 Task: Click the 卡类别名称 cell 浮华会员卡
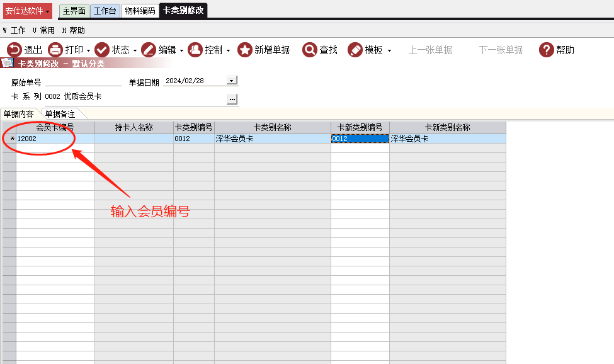point(273,139)
